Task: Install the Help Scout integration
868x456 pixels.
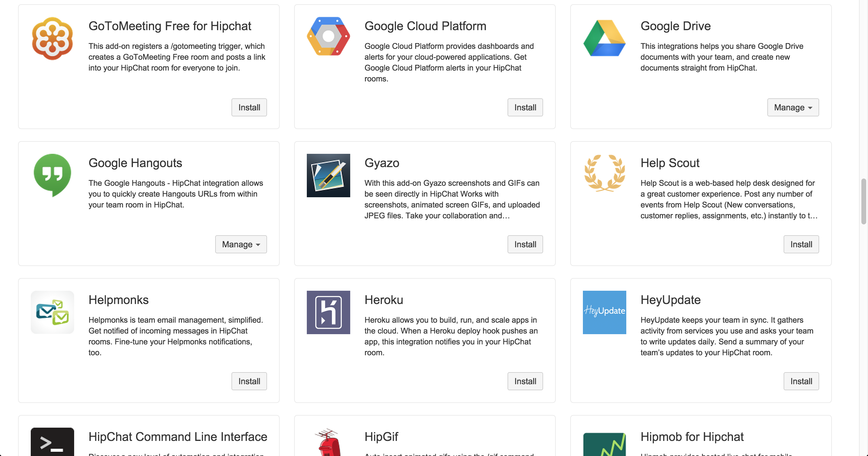Action: click(x=801, y=245)
